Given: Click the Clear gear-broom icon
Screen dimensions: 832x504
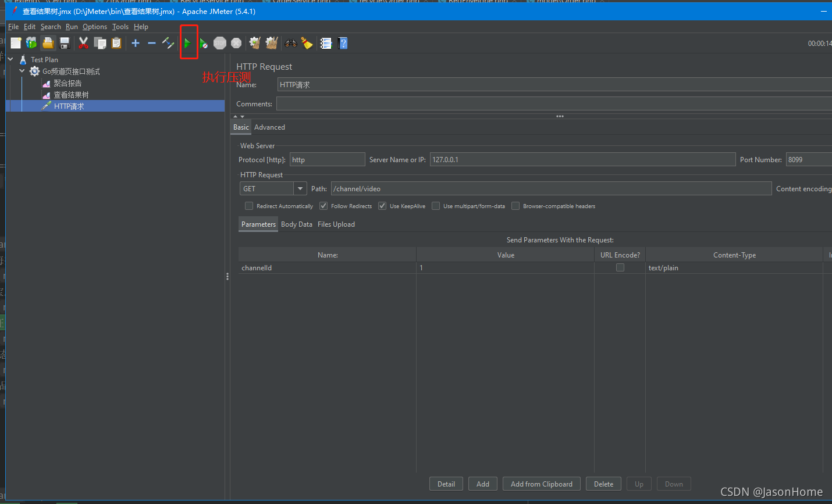Looking at the screenshot, I should pos(255,43).
